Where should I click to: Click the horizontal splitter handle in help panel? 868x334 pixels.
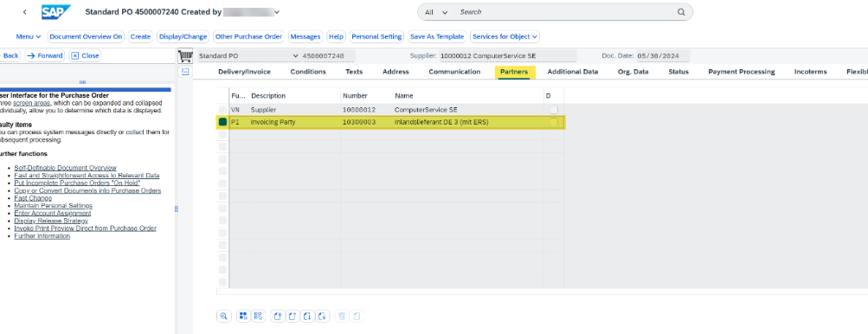[x=82, y=82]
